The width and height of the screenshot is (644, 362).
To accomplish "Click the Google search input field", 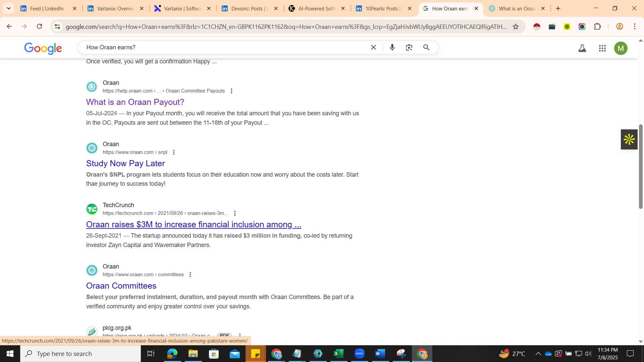I will point(225,47).
